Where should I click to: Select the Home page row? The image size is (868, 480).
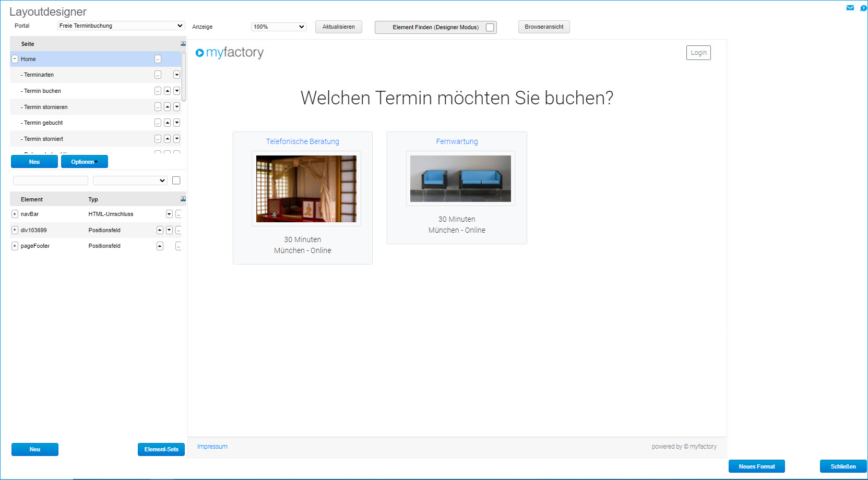[96, 59]
